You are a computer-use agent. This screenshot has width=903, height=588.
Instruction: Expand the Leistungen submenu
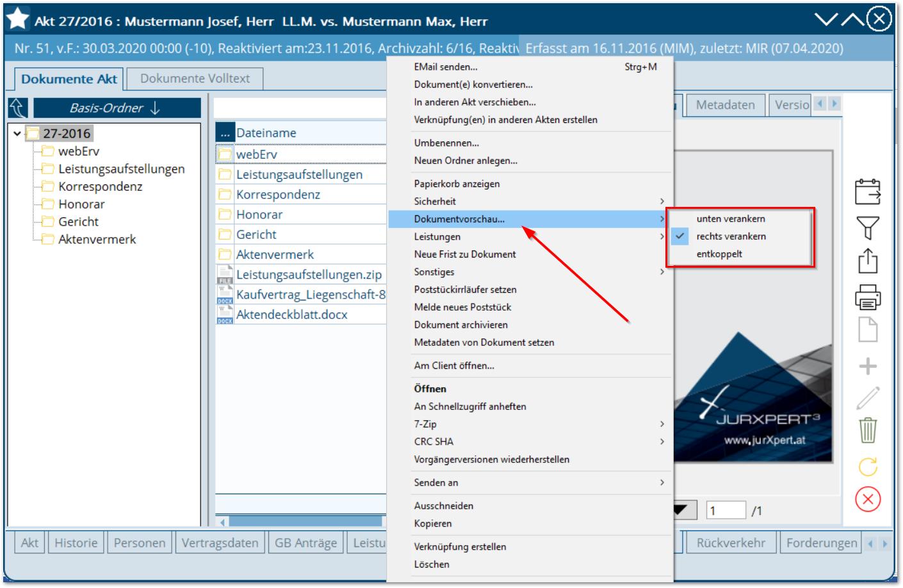(530, 237)
